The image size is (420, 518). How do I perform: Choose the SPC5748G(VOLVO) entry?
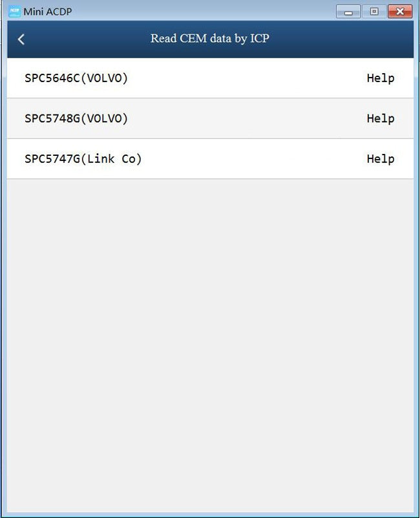pyautogui.click(x=76, y=118)
